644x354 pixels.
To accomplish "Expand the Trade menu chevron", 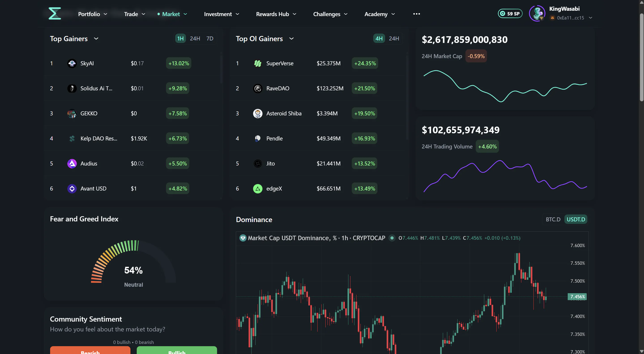I will click(143, 14).
